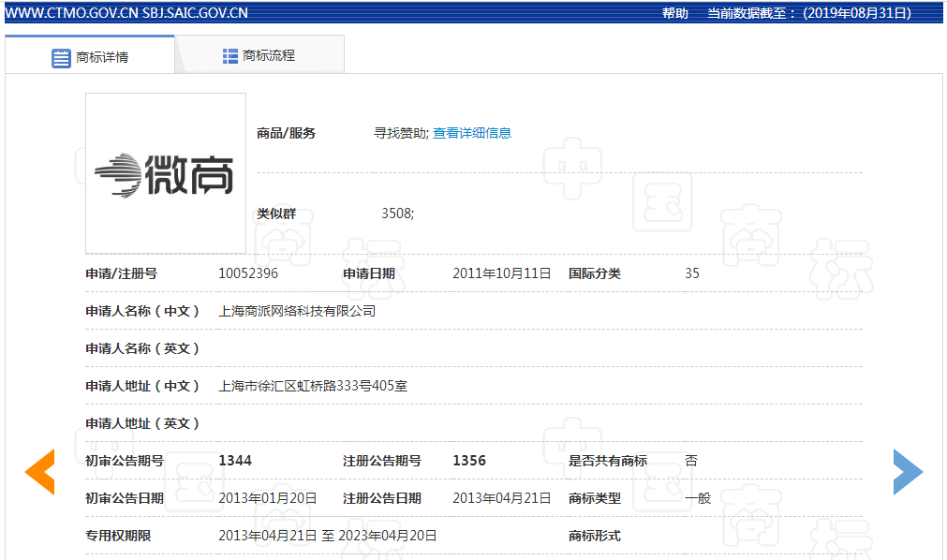Click the 是否共有商标 label

pyautogui.click(x=608, y=461)
